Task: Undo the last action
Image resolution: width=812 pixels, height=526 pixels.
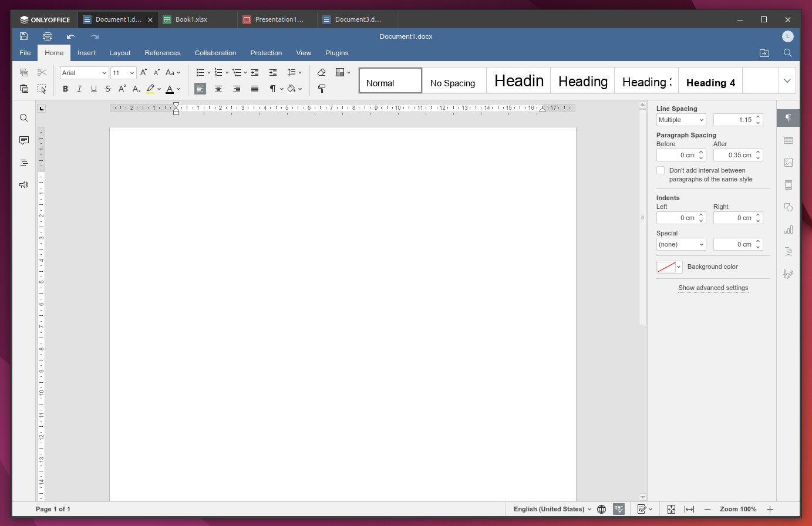Action: click(71, 36)
